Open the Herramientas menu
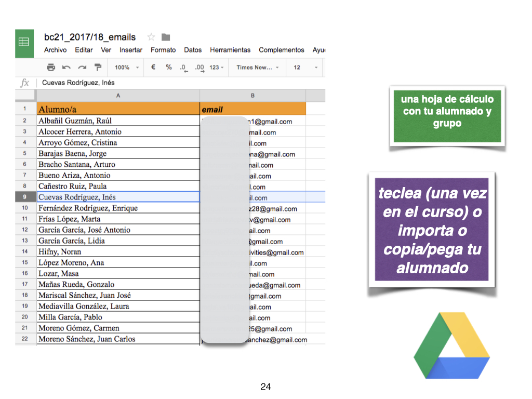The width and height of the screenshot is (532, 399). (230, 50)
